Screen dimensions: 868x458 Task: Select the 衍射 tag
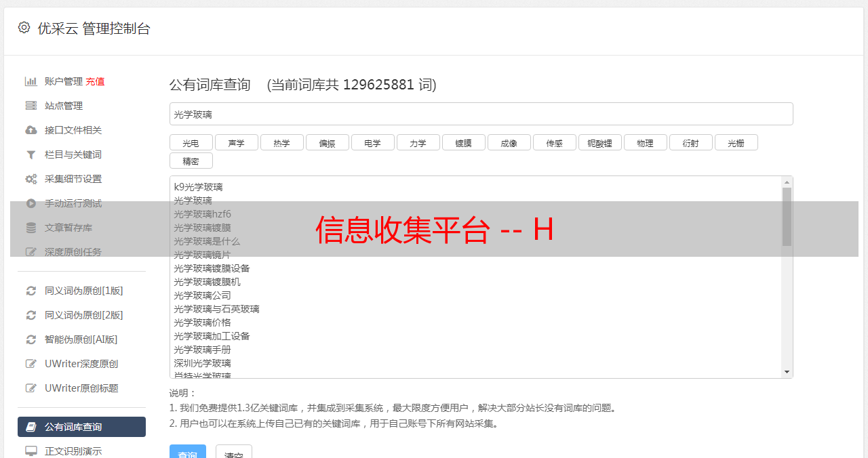pos(690,142)
